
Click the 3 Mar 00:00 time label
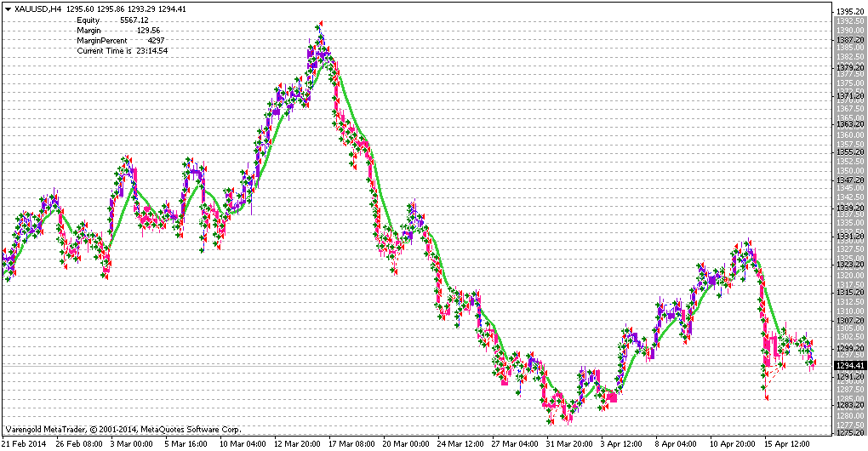click(132, 444)
